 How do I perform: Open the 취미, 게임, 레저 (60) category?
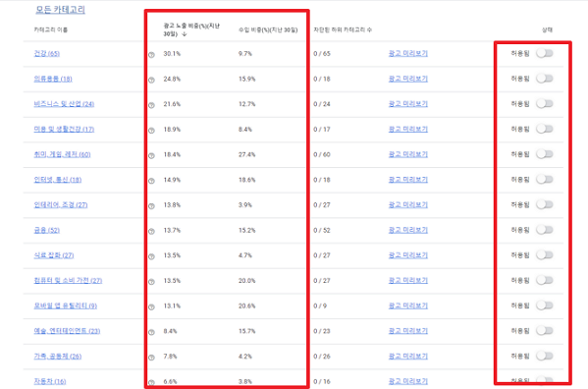coord(62,154)
